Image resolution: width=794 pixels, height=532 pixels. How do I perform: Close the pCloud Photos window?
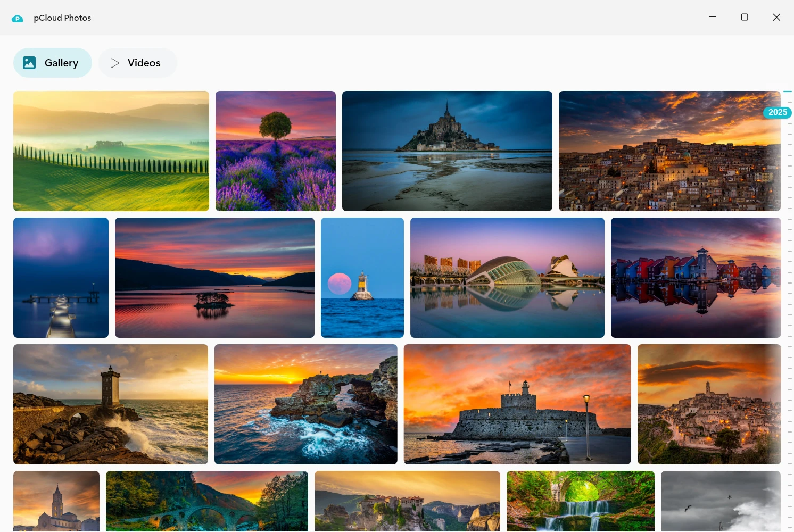click(776, 17)
